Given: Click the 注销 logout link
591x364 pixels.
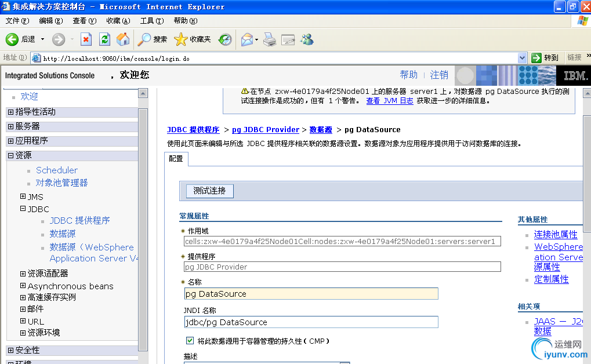Looking at the screenshot, I should [439, 75].
